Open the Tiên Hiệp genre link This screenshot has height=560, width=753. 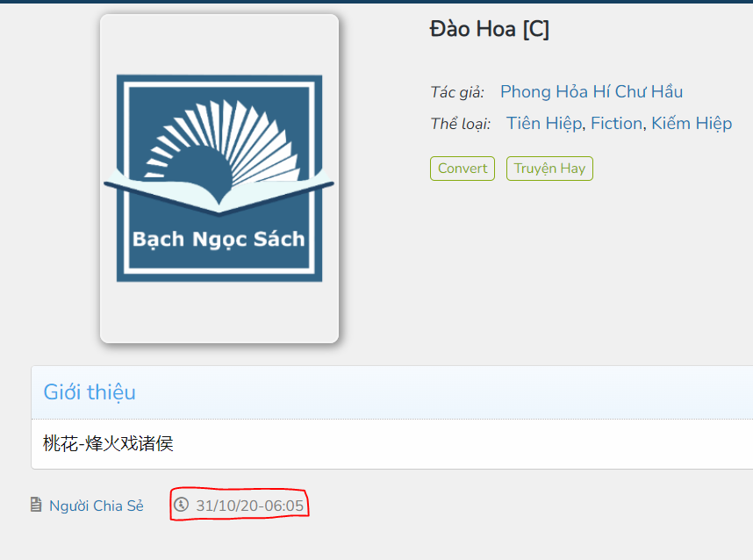pyautogui.click(x=545, y=124)
